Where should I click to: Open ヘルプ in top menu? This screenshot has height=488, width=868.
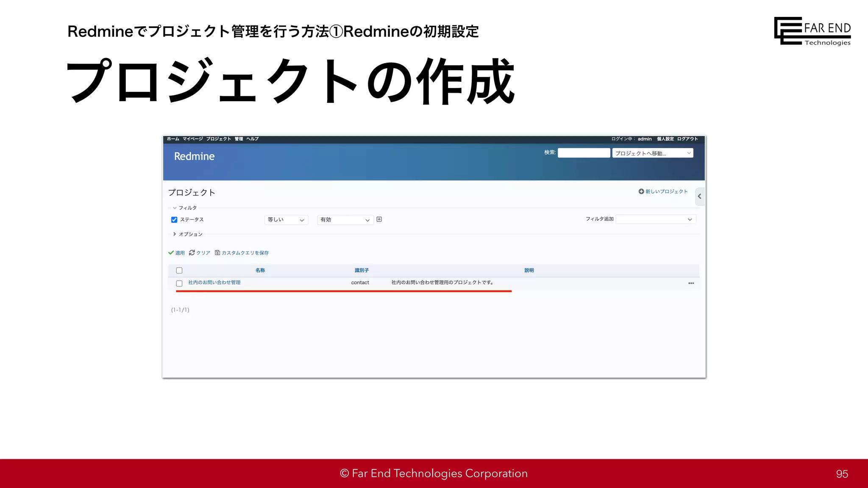pos(253,139)
